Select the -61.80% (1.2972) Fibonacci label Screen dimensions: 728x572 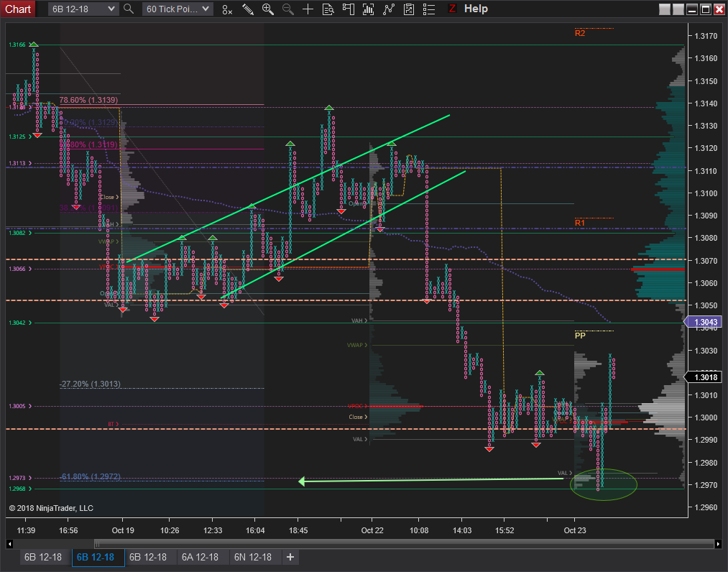click(90, 477)
